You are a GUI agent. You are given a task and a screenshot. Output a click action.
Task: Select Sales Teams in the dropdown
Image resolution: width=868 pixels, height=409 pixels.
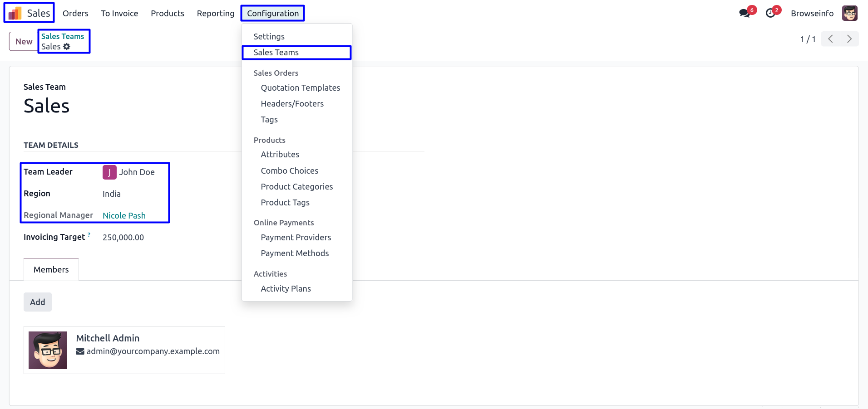pos(297,53)
